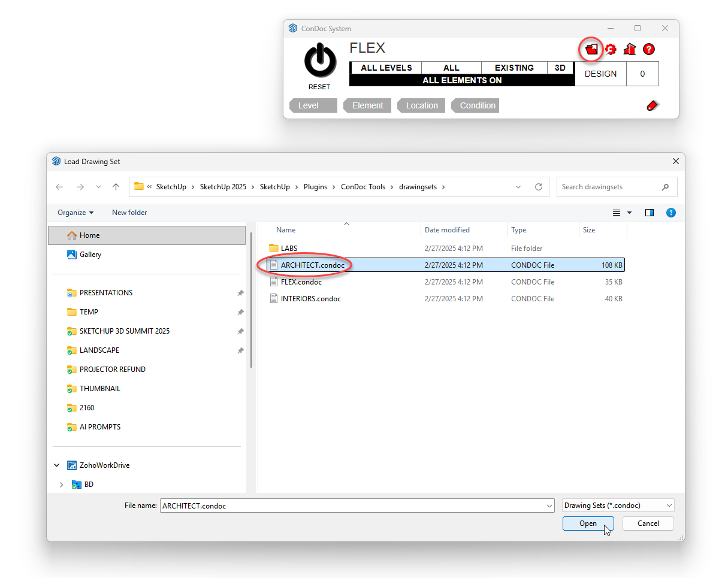Click the Open button
Viewport: 728px width, 578px height.
click(x=588, y=523)
